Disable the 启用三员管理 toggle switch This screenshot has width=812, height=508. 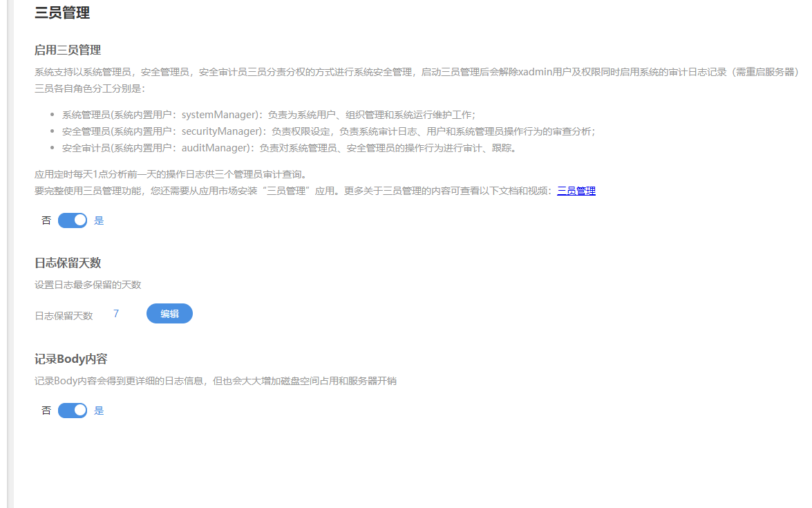pyautogui.click(x=72, y=220)
